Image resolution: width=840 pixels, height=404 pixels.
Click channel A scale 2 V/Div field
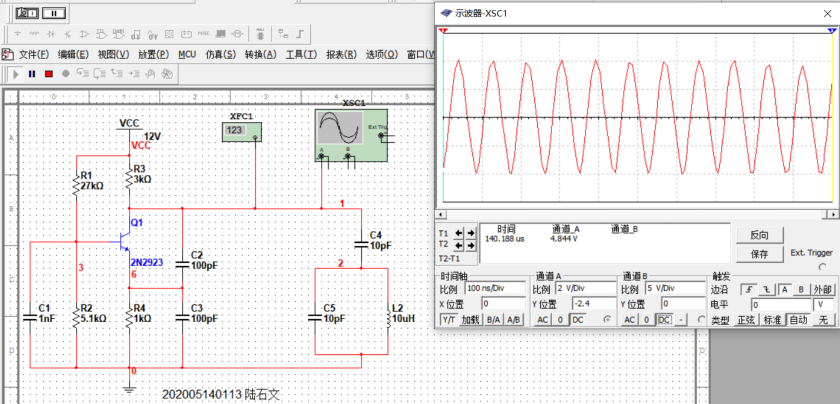pyautogui.click(x=586, y=288)
